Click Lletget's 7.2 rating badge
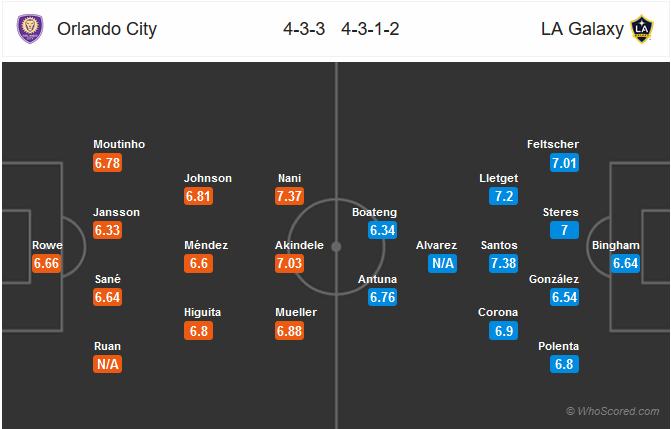Image resolution: width=671 pixels, height=429 pixels. 504,197
